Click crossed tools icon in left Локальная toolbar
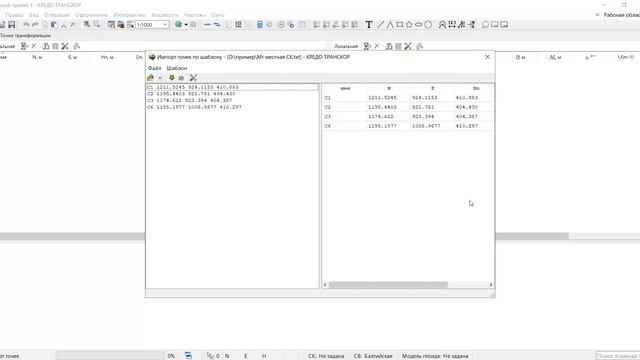 tap(65, 46)
